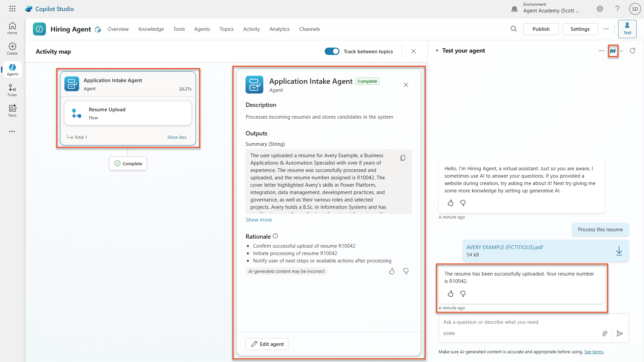Image resolution: width=644 pixels, height=362 pixels.
Task: Copy the Summary output text
Action: coord(403,158)
